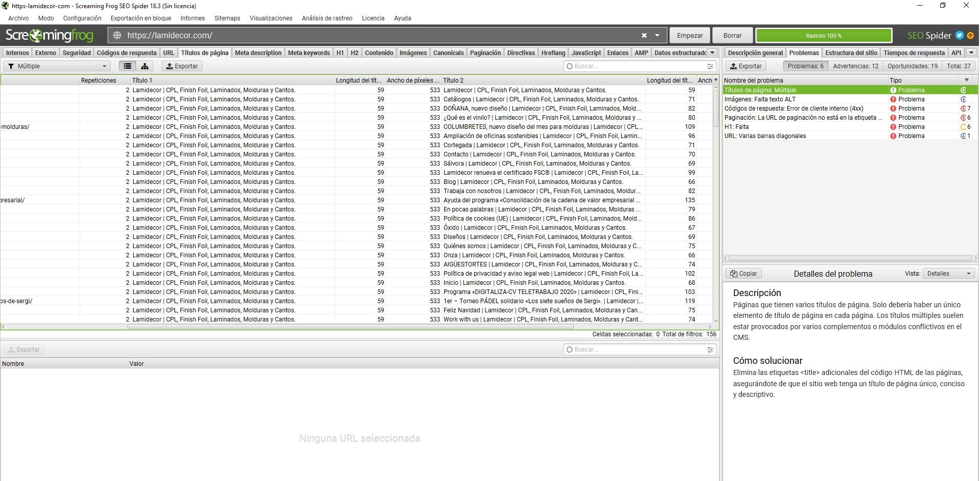This screenshot has height=481, width=980.
Task: Sort issues by Nombre del problema header
Action: pos(805,80)
